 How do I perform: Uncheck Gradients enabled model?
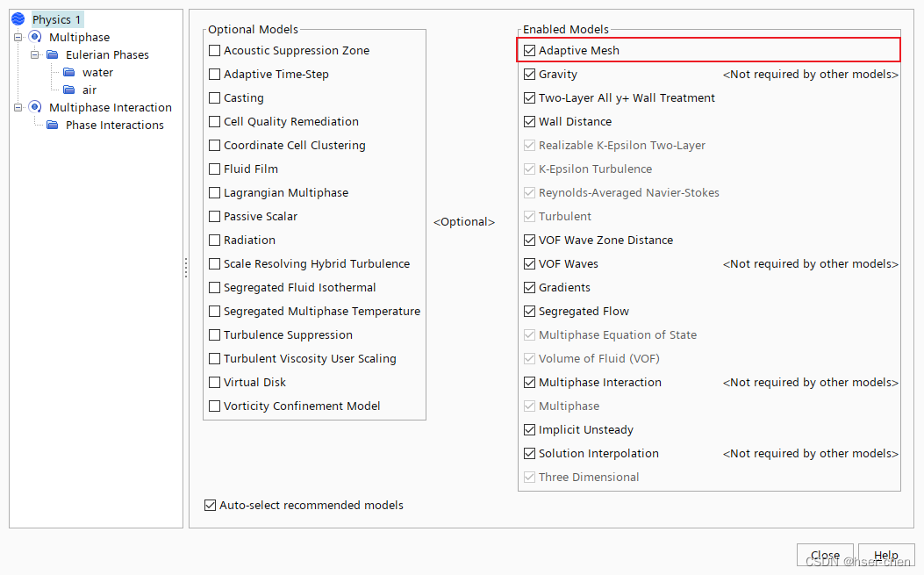point(530,287)
